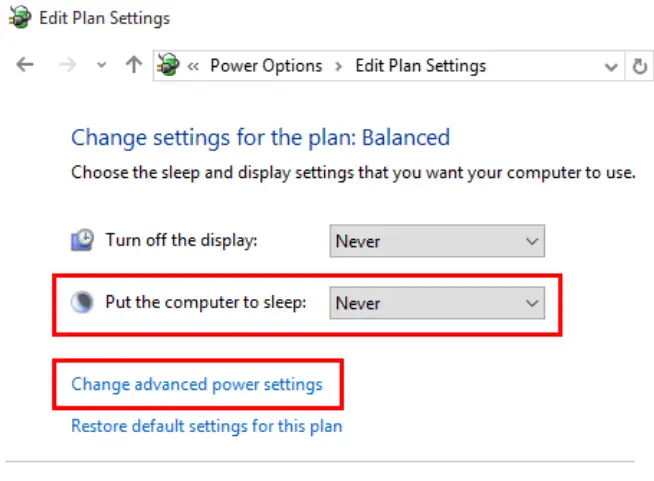
Task: Click the battery icon in address bar
Action: (x=168, y=66)
